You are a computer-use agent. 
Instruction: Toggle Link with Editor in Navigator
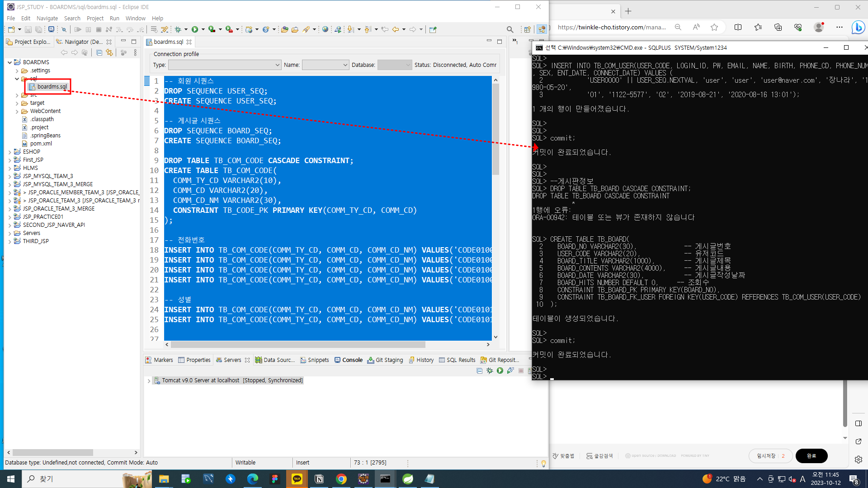[109, 53]
